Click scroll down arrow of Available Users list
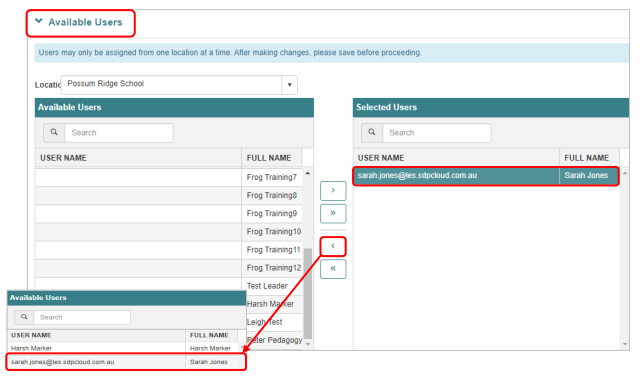The height and width of the screenshot is (382, 641). pyautogui.click(x=308, y=344)
